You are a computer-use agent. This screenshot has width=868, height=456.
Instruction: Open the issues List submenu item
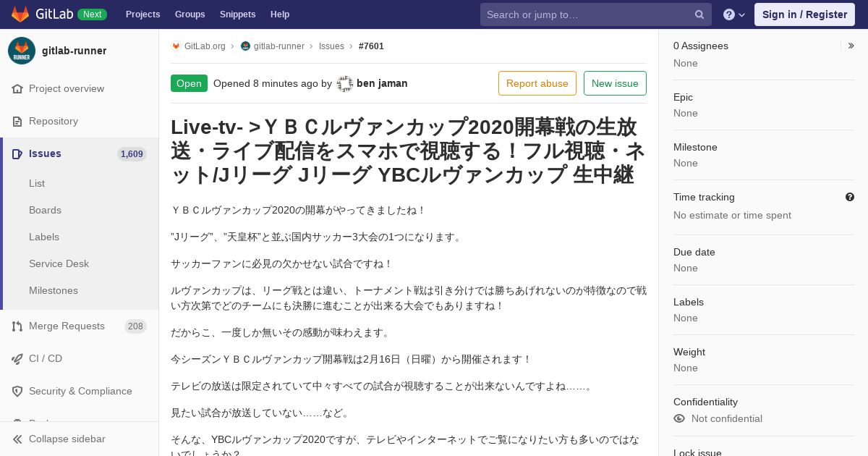[37, 183]
